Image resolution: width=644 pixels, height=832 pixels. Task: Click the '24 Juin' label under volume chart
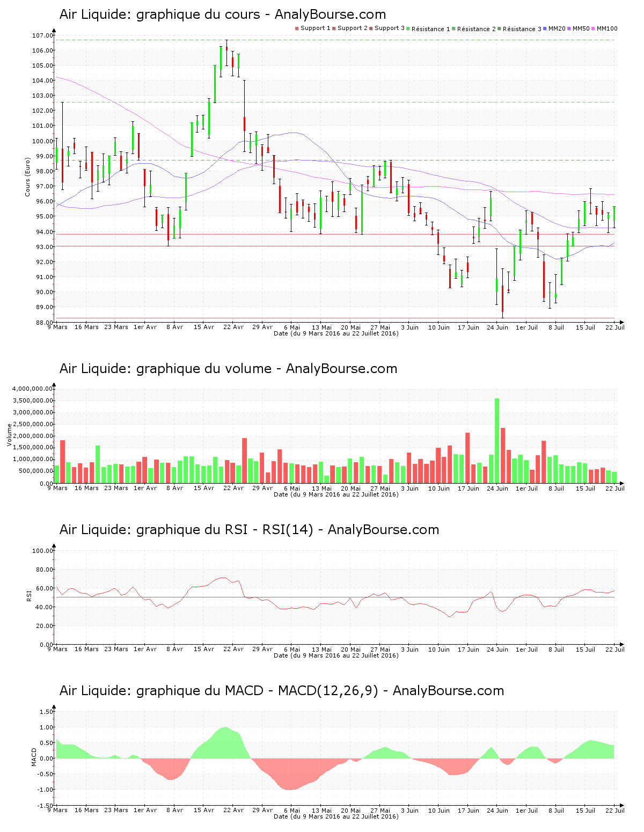coord(497,488)
